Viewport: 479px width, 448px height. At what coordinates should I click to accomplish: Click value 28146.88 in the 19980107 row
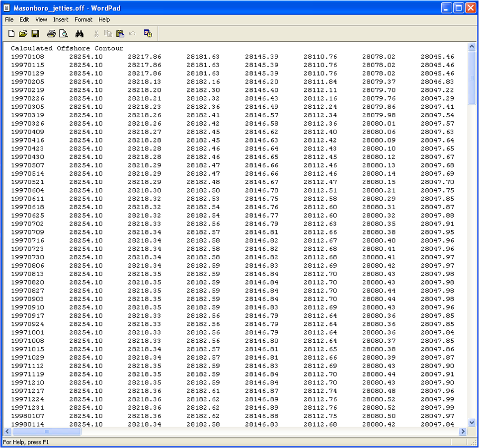[261, 416]
